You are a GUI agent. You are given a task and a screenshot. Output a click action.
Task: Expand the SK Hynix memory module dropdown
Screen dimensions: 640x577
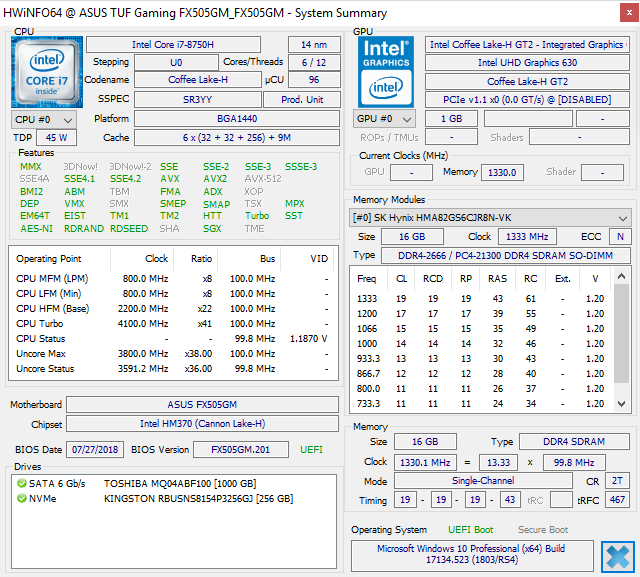pos(490,217)
